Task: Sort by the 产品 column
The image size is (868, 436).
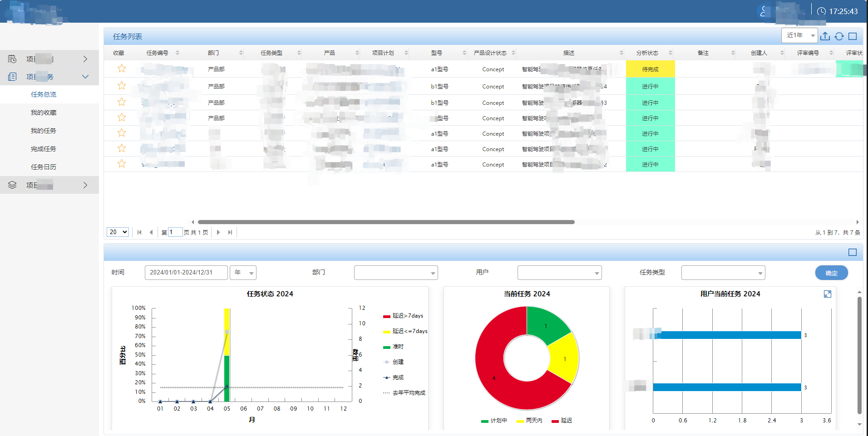Action: pos(357,53)
